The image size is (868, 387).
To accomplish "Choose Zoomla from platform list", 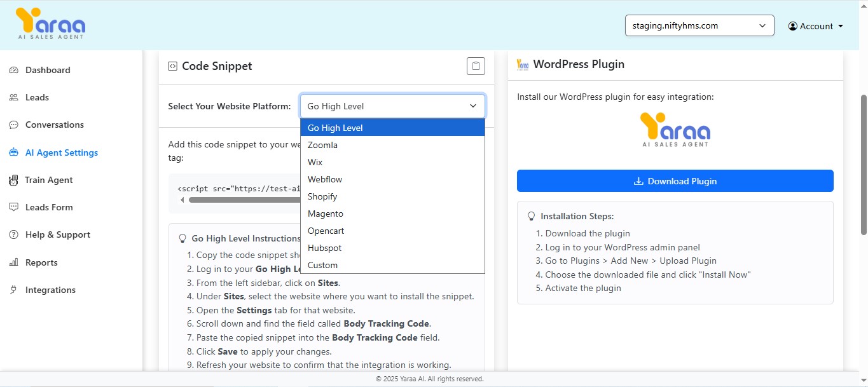I will click(392, 145).
